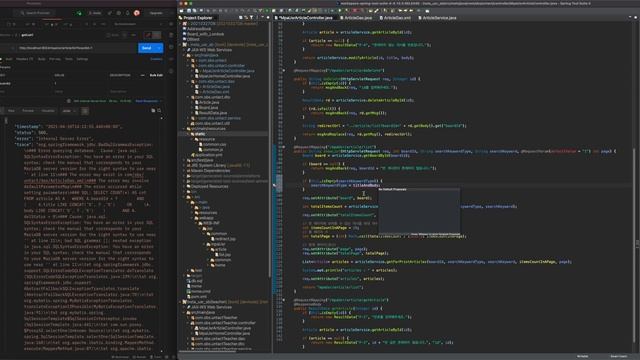Click the green Run icon in STS toolbar
Image resolution: width=640 pixels, height=360 pixels.
point(267,11)
